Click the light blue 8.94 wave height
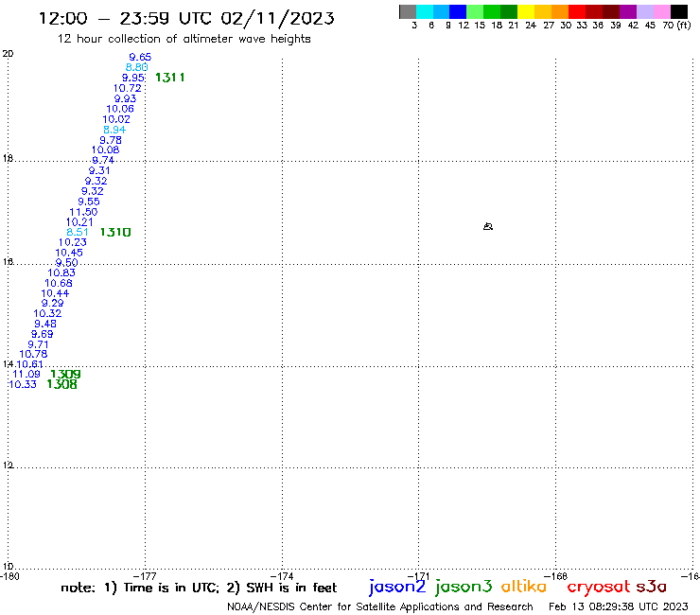Viewport: 700px width, 615px height. 114,130
